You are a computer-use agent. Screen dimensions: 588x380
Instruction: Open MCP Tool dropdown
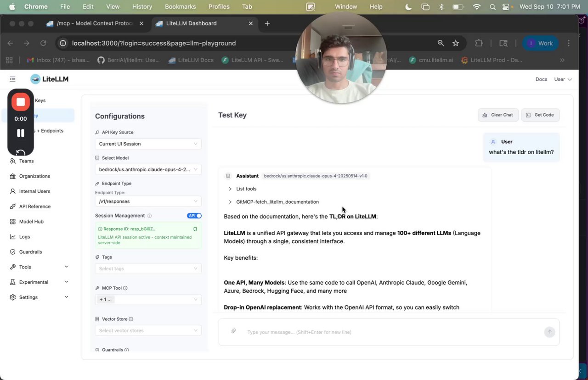pyautogui.click(x=148, y=300)
